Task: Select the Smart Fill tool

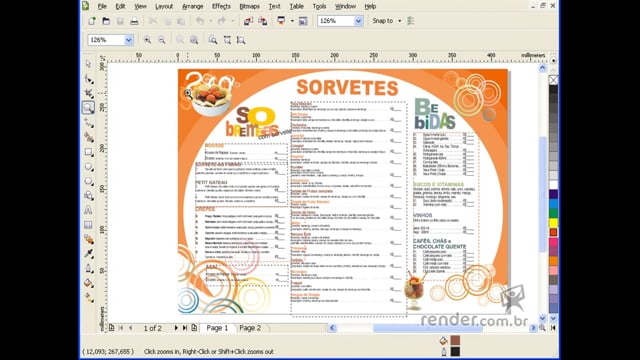Action: 88,137
